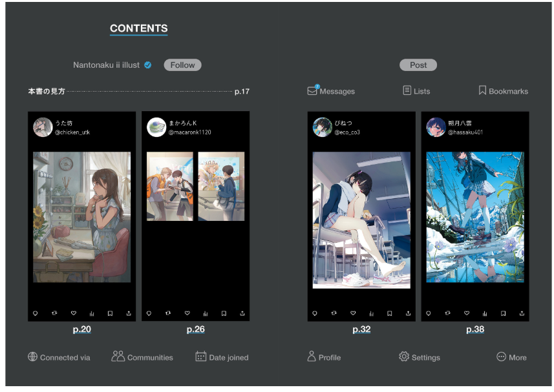The image size is (554, 392).
Task: Open the Profile page
Action: [x=324, y=357]
